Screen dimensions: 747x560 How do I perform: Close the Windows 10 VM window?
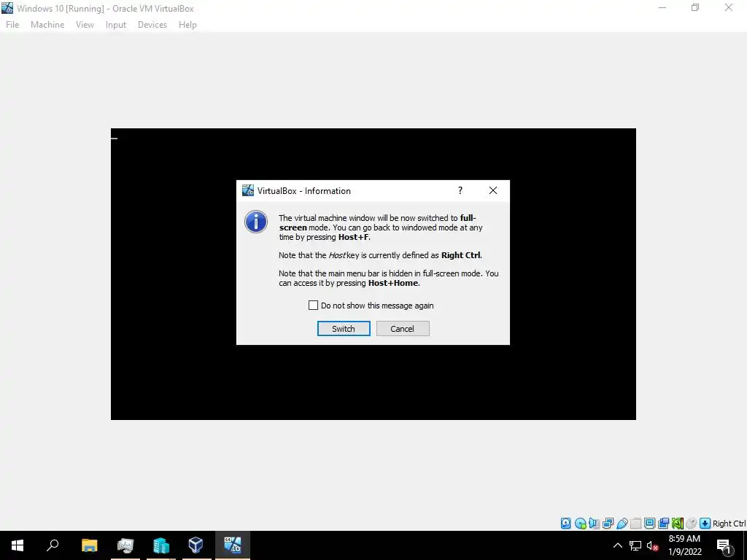click(729, 7)
